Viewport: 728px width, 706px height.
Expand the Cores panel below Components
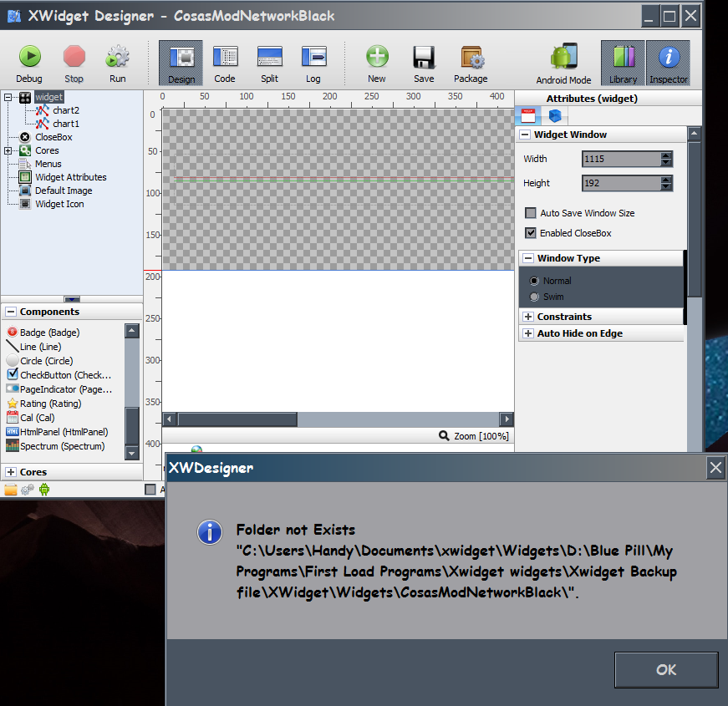11,472
